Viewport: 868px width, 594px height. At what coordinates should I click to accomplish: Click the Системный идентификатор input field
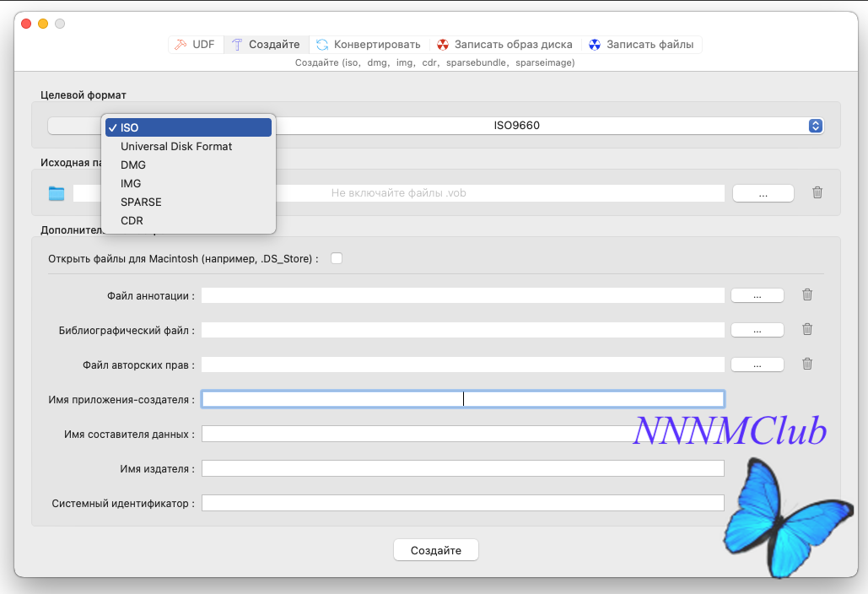(x=463, y=503)
